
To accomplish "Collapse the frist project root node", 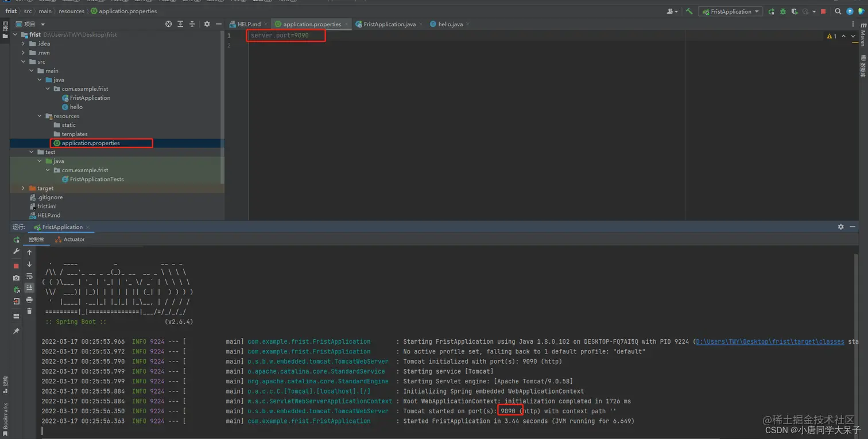I will point(15,34).
